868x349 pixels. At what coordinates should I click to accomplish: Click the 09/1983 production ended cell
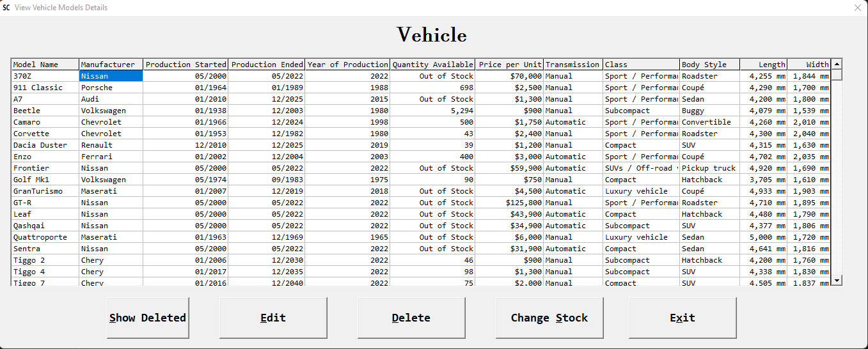click(267, 180)
